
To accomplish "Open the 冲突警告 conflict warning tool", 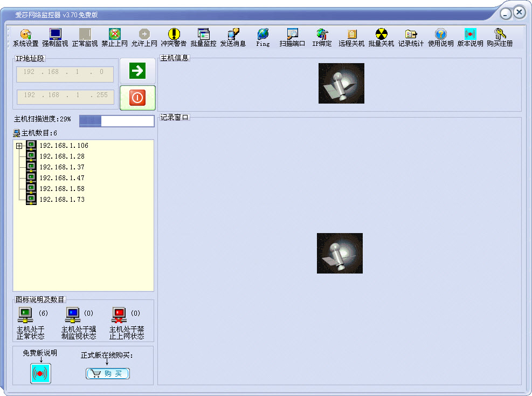I will click(174, 37).
